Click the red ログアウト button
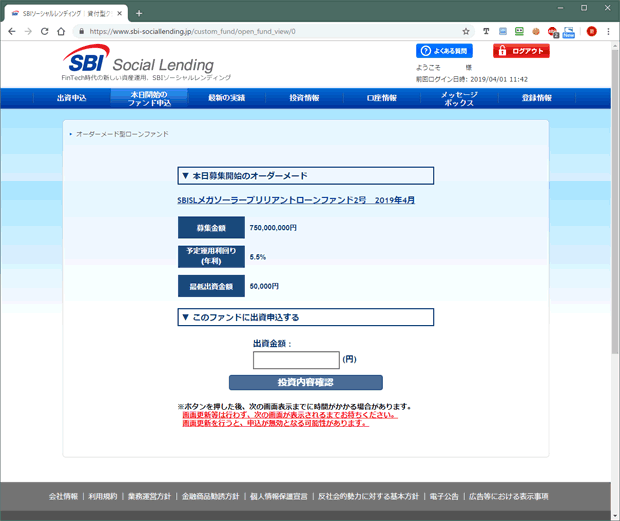Screen dimensions: 620x521 click(521, 51)
